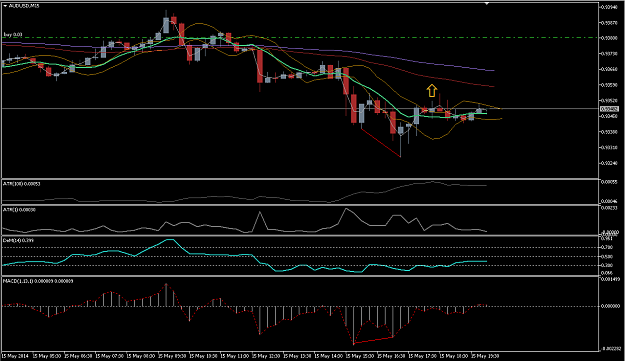Click the '15 May 19:30' time axis label
Screen dimensions: 625x361
(485, 356)
